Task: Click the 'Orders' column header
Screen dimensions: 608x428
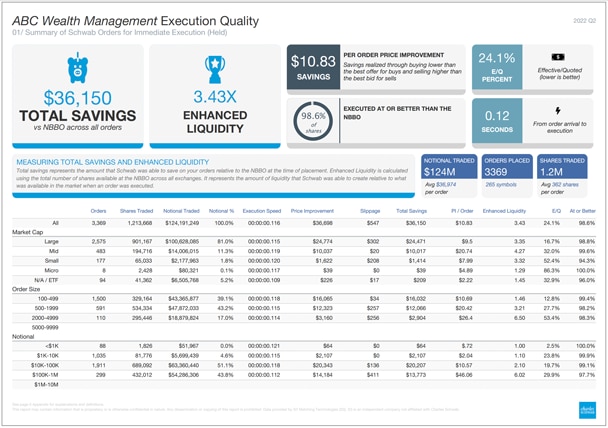Action: tap(98, 211)
